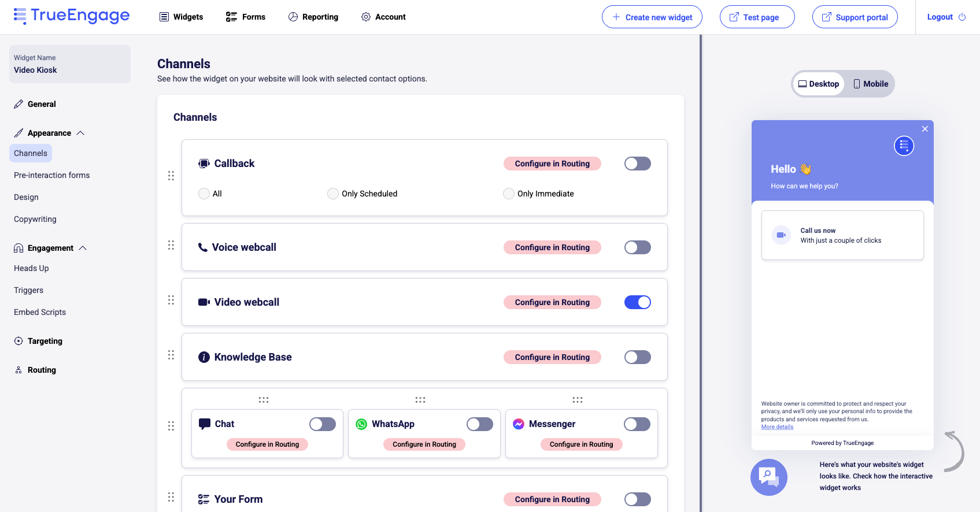Click the Widget Name field
The image size is (980, 512).
70,64
